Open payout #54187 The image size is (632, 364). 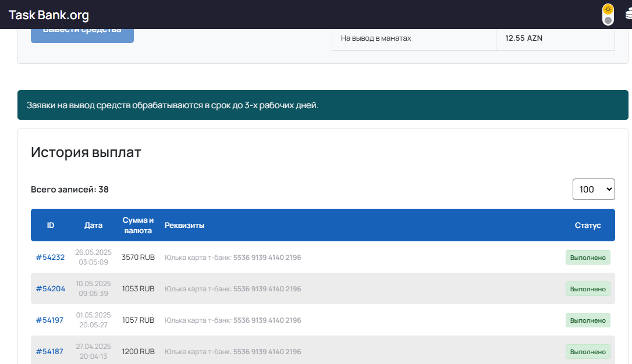pos(50,352)
